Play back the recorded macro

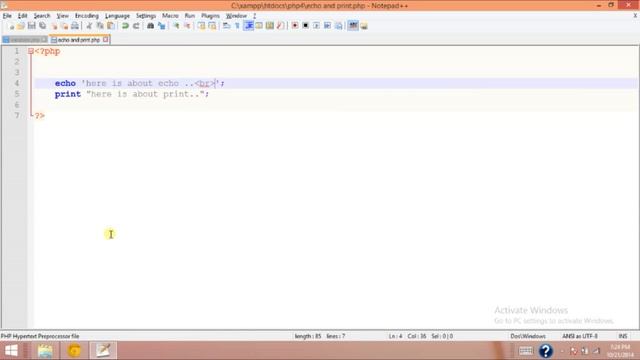(x=316, y=26)
